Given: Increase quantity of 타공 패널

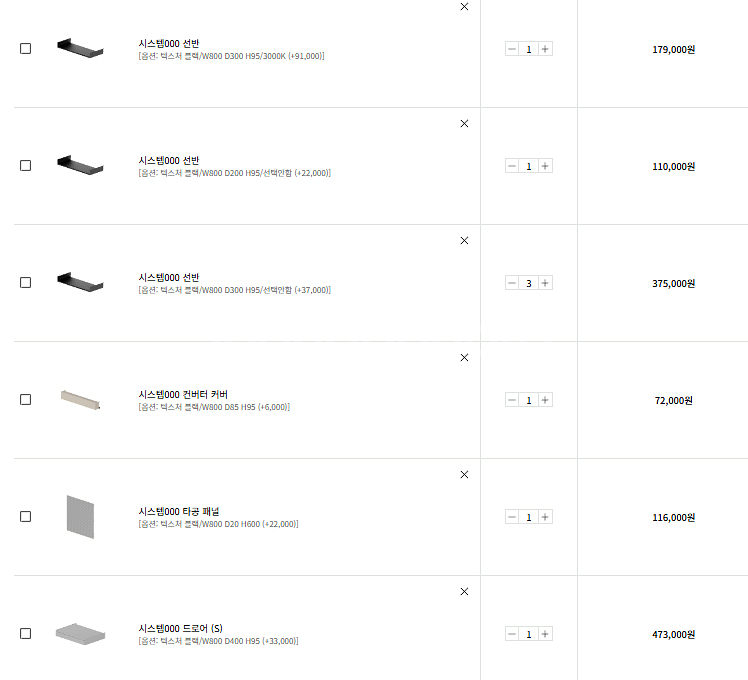Looking at the screenshot, I should click(x=545, y=517).
